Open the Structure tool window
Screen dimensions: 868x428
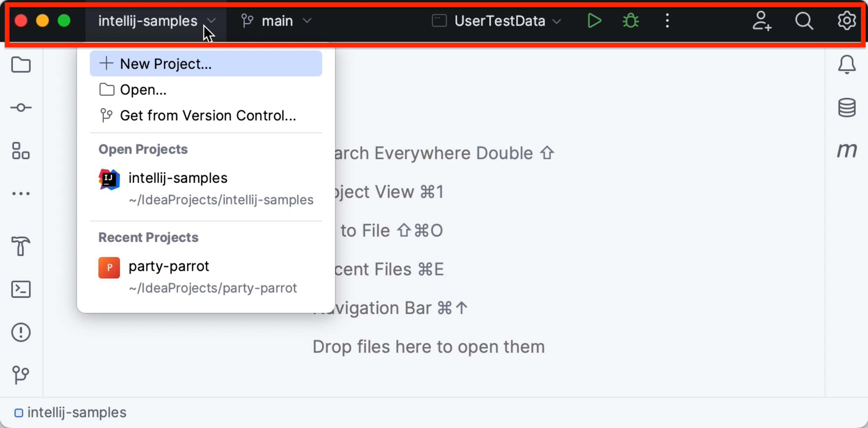coord(21,151)
